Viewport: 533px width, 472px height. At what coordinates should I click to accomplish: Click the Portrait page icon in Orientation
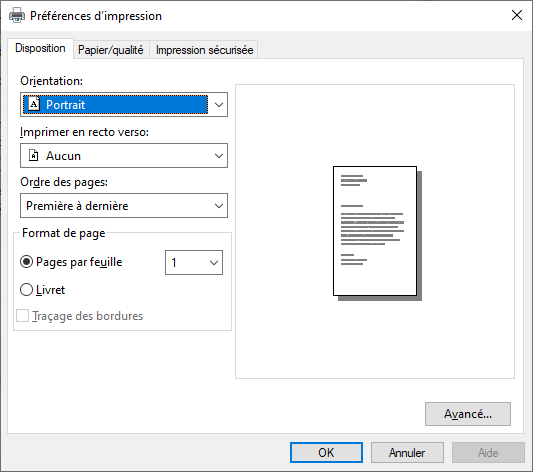pos(34,104)
